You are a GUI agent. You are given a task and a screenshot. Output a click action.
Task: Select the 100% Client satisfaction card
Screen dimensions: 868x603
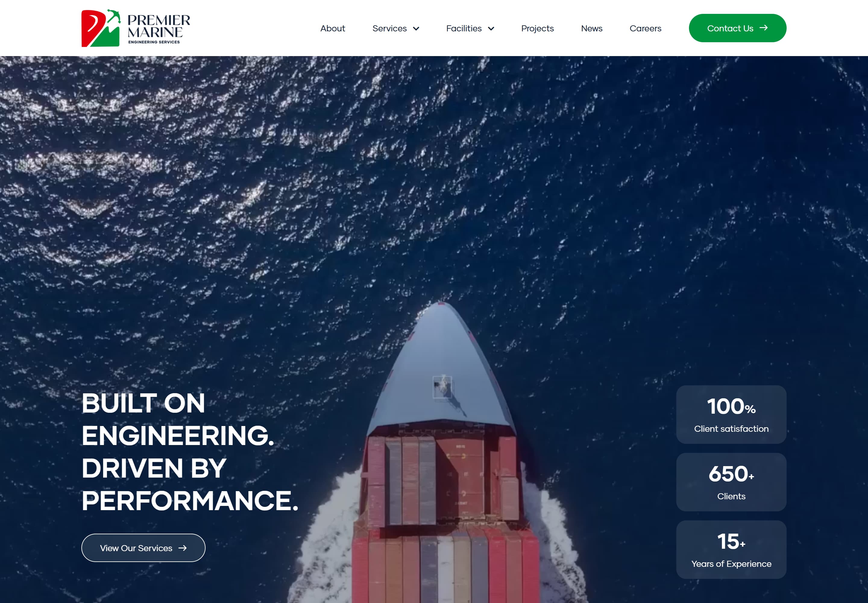tap(731, 415)
